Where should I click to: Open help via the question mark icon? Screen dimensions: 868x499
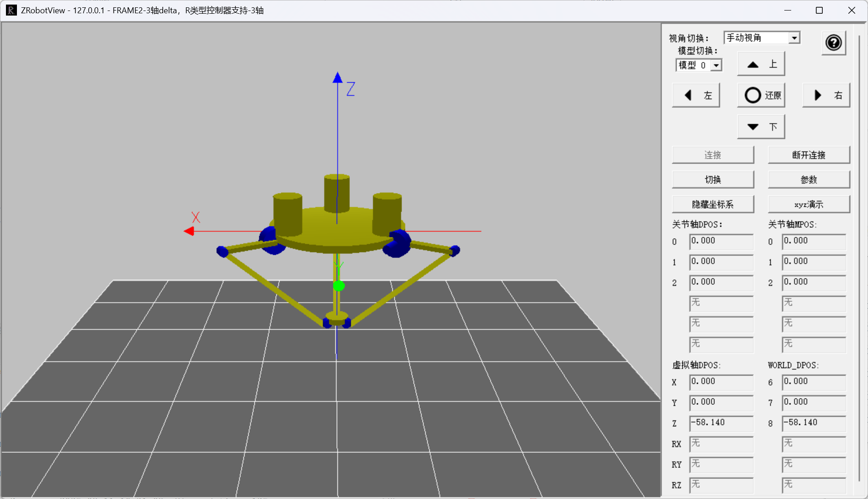(x=834, y=43)
